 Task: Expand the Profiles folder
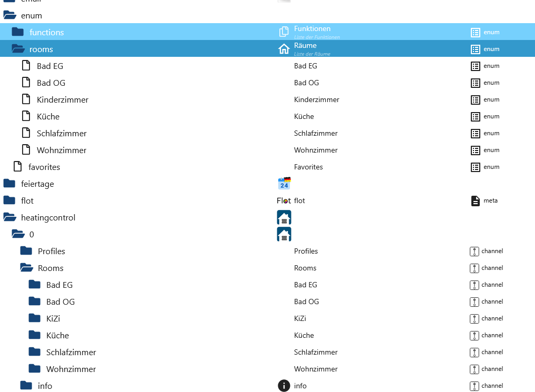26,251
